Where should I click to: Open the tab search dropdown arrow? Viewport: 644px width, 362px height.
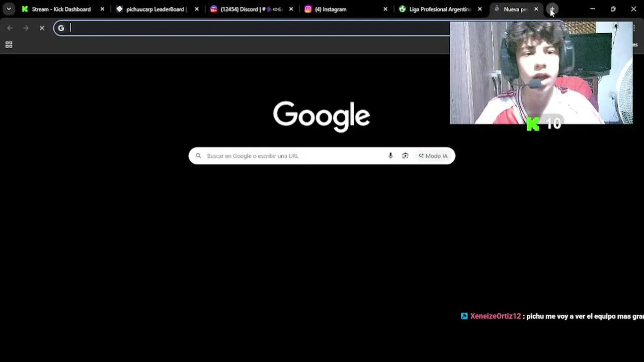point(9,9)
